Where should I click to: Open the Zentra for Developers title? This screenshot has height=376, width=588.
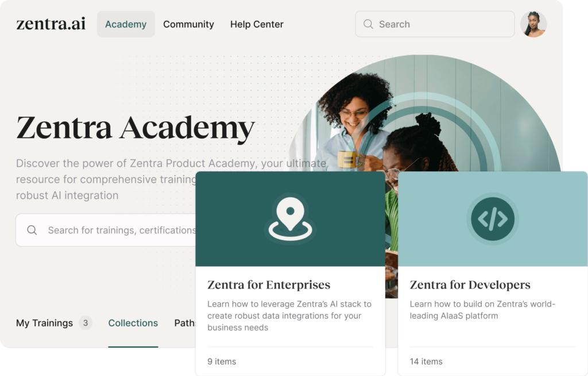[x=470, y=285]
